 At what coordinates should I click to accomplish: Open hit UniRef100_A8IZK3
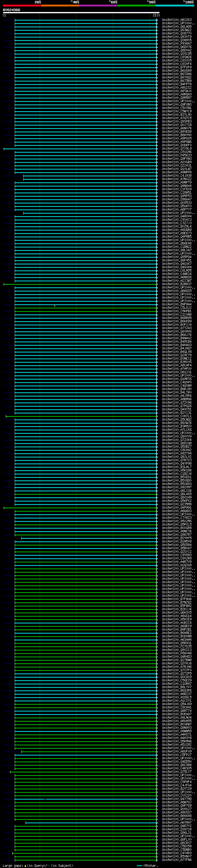[177, 20]
